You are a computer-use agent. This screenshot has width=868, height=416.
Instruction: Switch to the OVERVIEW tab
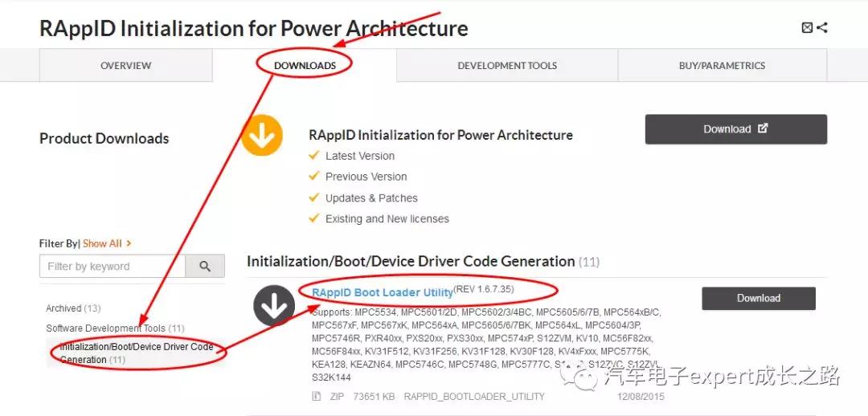click(125, 66)
